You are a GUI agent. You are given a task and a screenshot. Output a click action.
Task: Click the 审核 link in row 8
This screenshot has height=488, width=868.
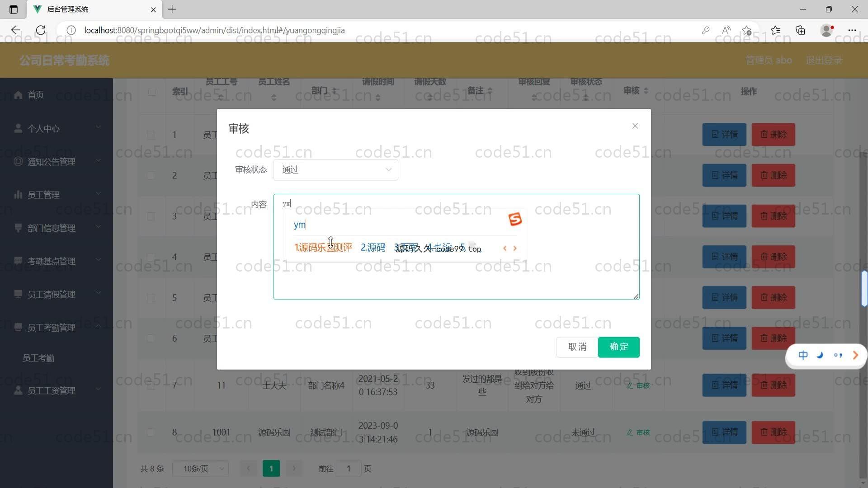click(638, 433)
